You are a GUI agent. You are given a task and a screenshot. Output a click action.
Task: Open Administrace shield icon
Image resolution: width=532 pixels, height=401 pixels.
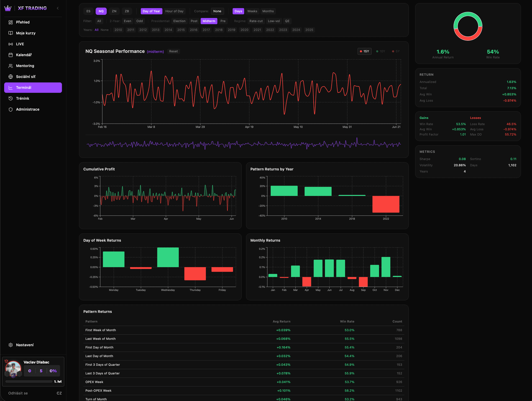[11, 109]
